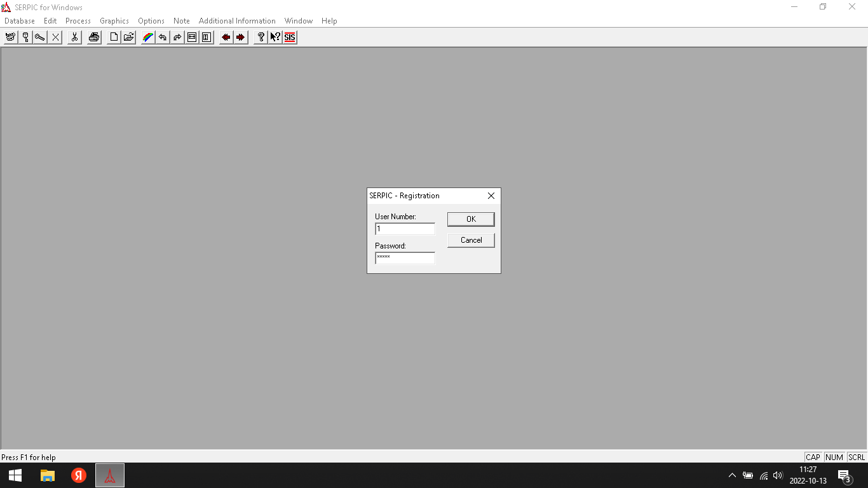Click the printer icon in toolbar
The image size is (868, 488).
[94, 37]
